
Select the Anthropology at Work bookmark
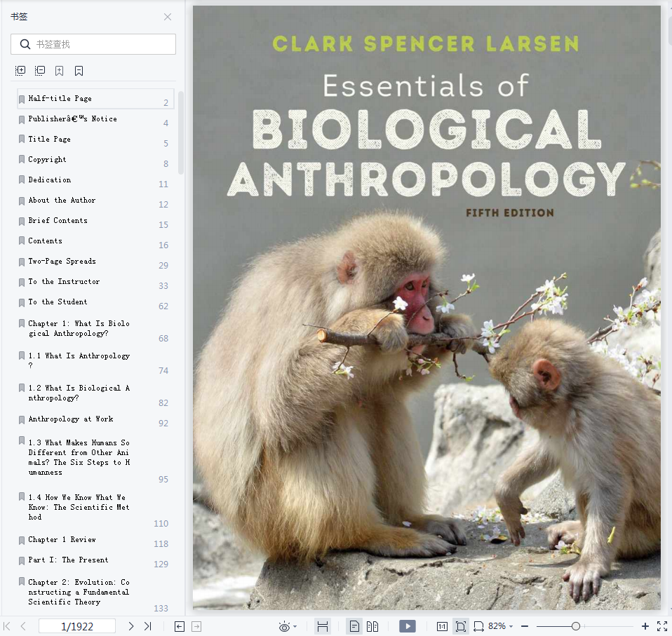[x=95, y=419]
